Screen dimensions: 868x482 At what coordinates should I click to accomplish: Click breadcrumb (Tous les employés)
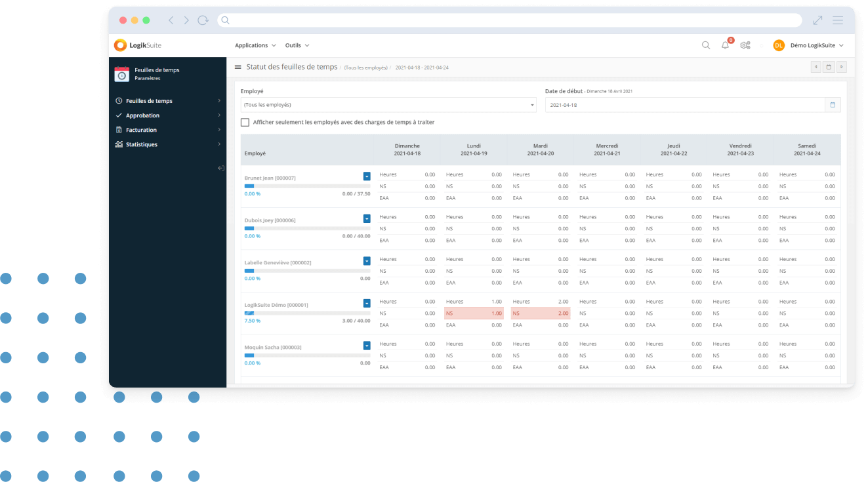point(366,68)
